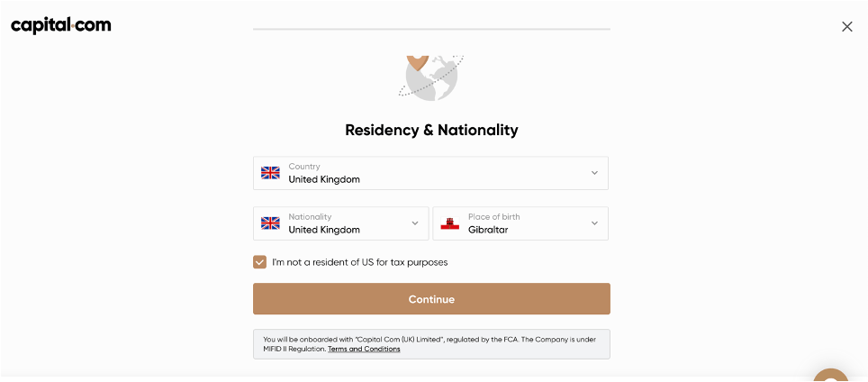Click the progress bar at the top
The width and height of the screenshot is (868, 382).
click(x=432, y=29)
